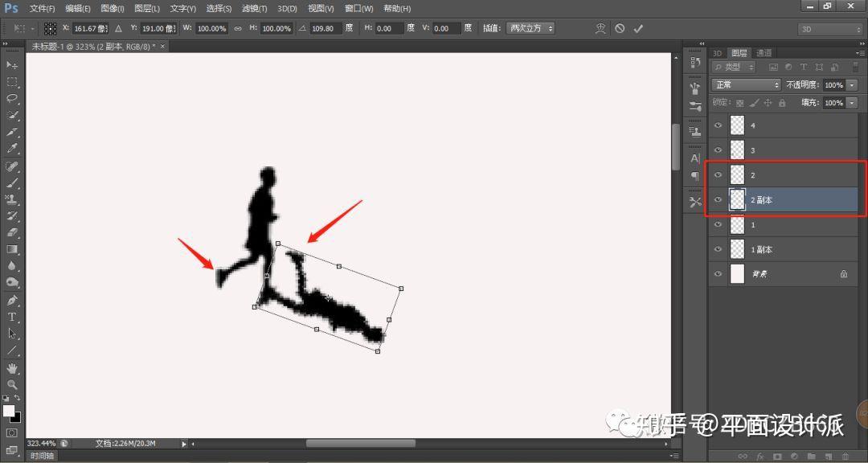The image size is (868, 463).
Task: Select the Move tool
Action: pyautogui.click(x=11, y=65)
